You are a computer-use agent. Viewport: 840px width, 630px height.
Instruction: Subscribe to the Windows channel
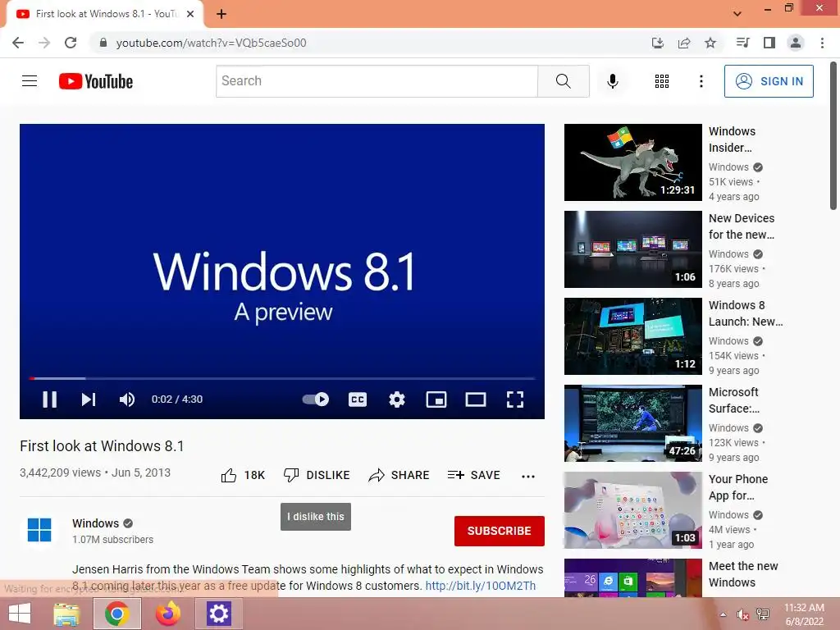click(500, 531)
